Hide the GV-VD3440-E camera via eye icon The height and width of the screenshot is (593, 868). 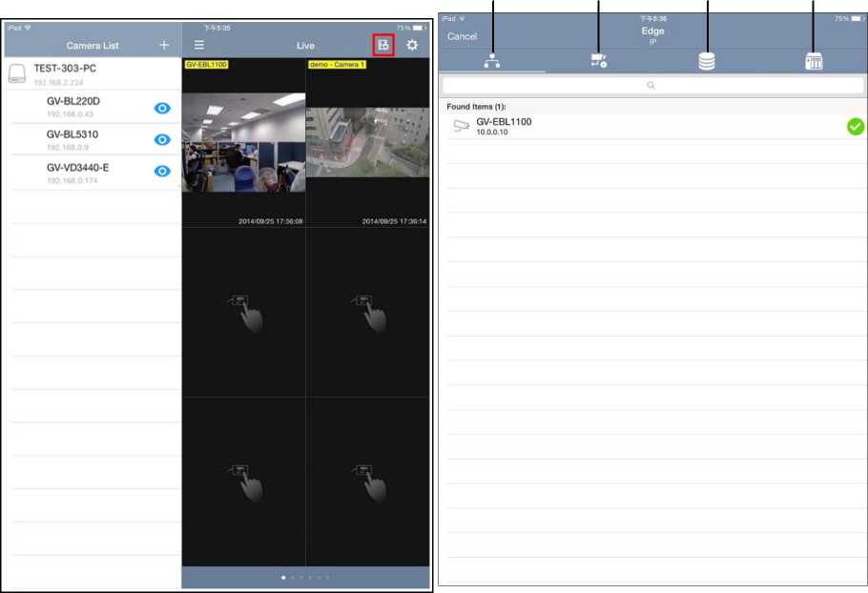tap(162, 171)
